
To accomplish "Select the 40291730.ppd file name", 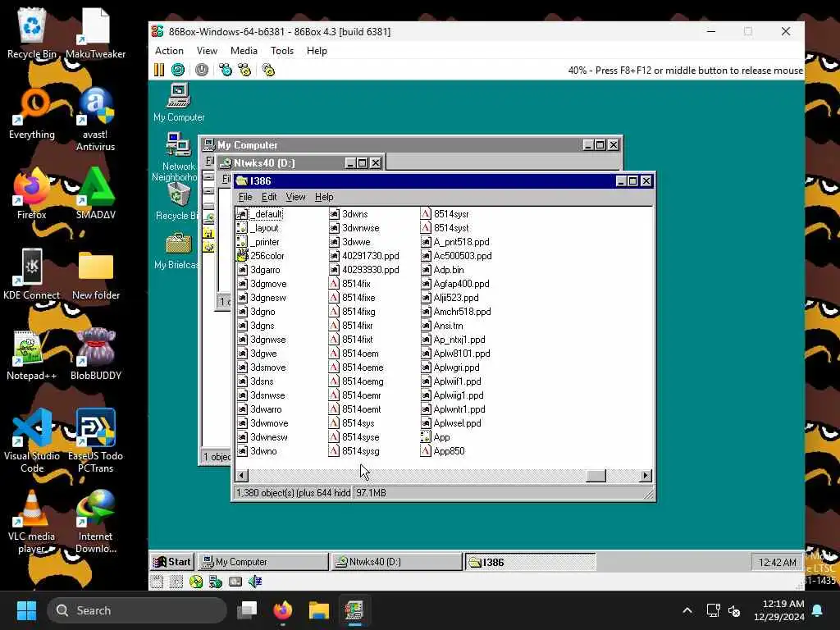I will 371,256.
